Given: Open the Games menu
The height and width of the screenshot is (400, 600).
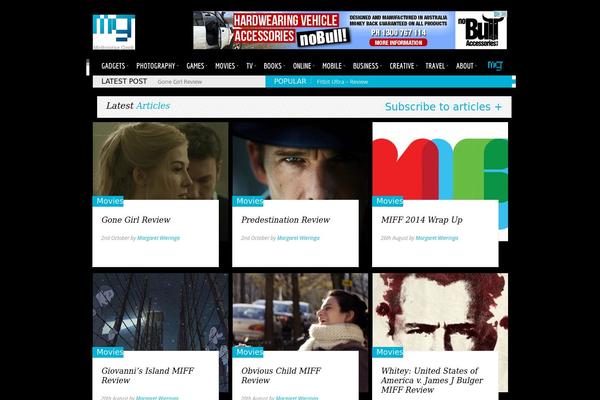Looking at the screenshot, I should tap(196, 66).
